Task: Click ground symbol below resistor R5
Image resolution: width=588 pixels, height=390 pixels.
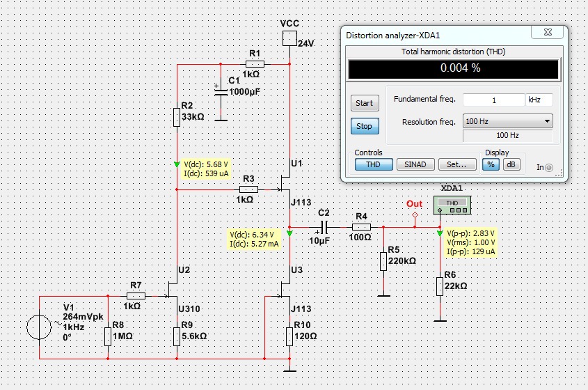Action: click(383, 296)
